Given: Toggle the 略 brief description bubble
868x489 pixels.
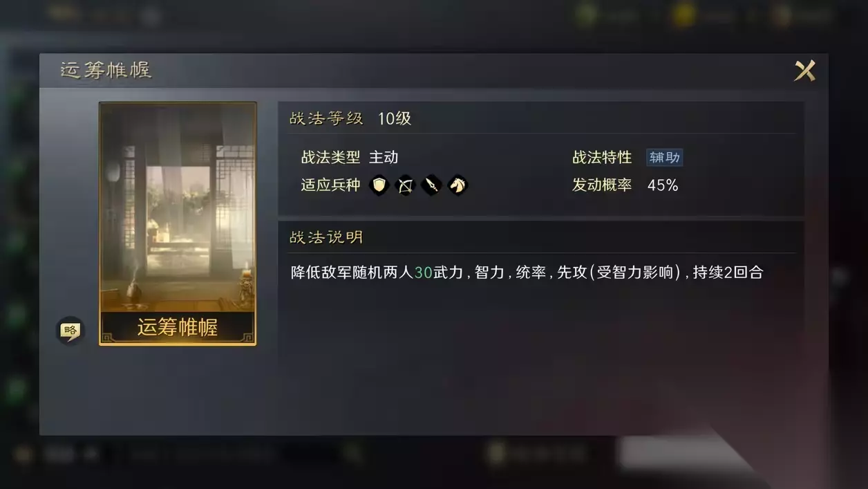Looking at the screenshot, I should [x=70, y=331].
